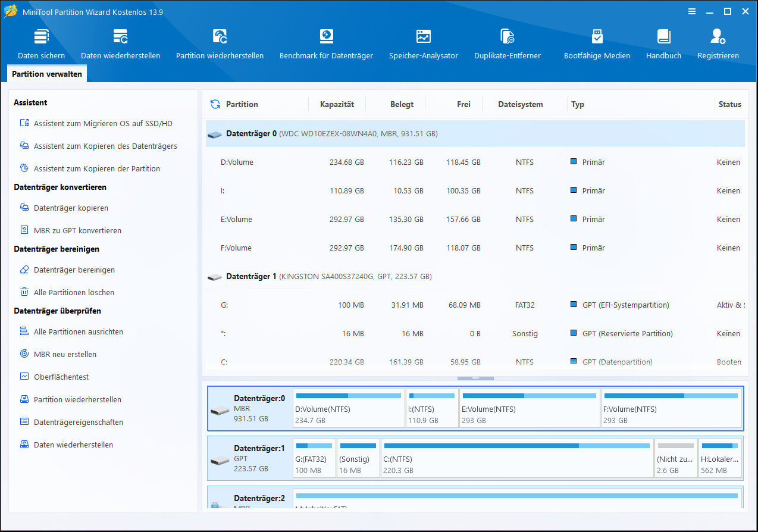Screen dimensions: 758x532
Task: Select F:Volume partition row
Action: pos(475,248)
